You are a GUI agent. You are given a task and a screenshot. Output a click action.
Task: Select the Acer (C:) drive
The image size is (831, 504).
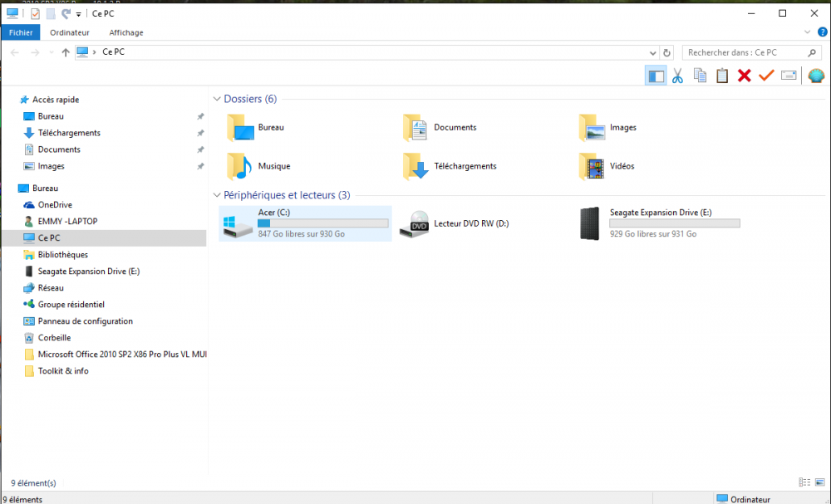[305, 223]
